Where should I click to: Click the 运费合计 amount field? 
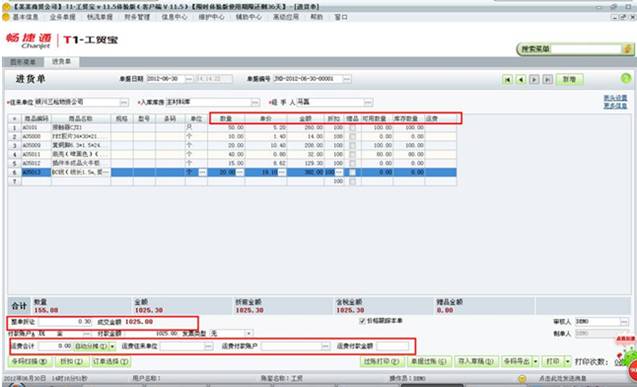pos(55,346)
